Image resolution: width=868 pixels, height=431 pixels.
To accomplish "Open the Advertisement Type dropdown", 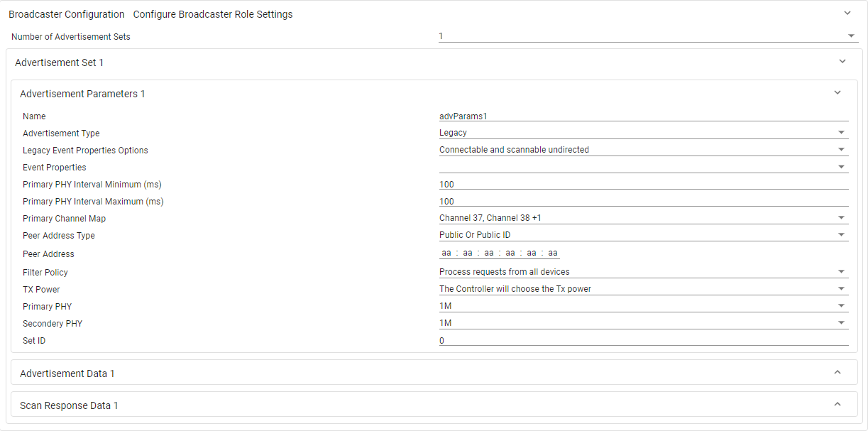I will coord(842,133).
